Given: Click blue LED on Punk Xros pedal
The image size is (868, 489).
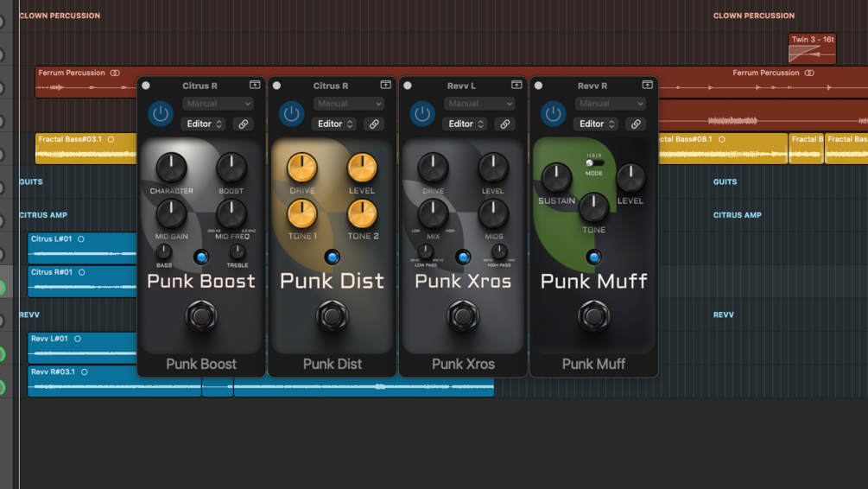Looking at the screenshot, I should pyautogui.click(x=463, y=257).
